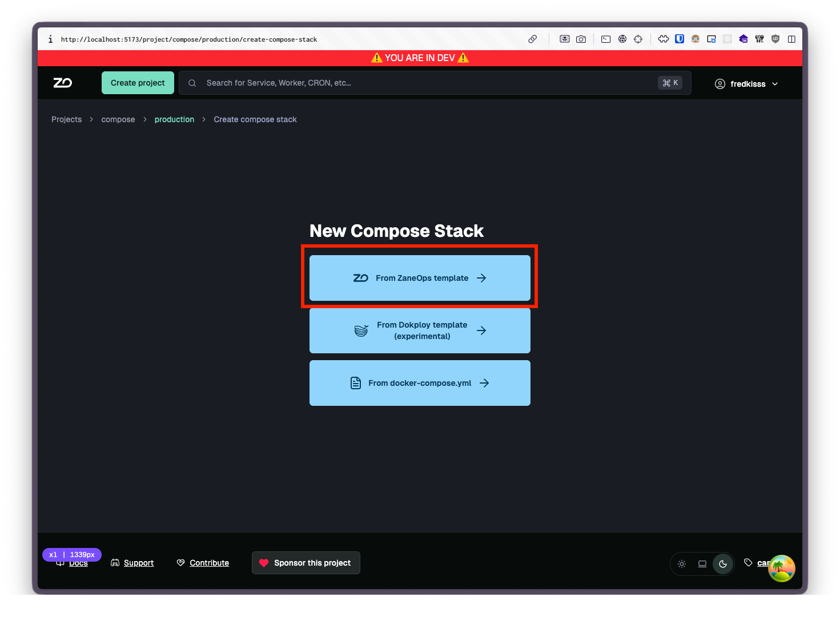This screenshot has width=840, height=637.
Task: Select dark theme moon toggle
Action: (x=723, y=564)
